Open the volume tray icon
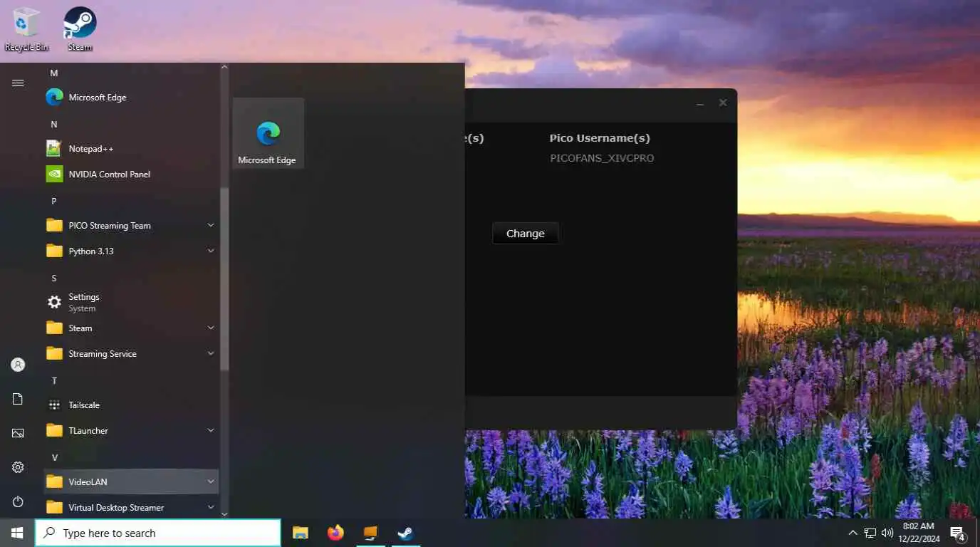 coord(887,533)
